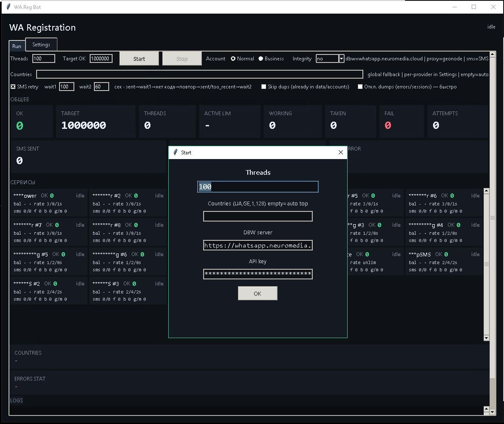Click the ERRORS STAT heading
The image size is (504, 424).
click(30, 378)
